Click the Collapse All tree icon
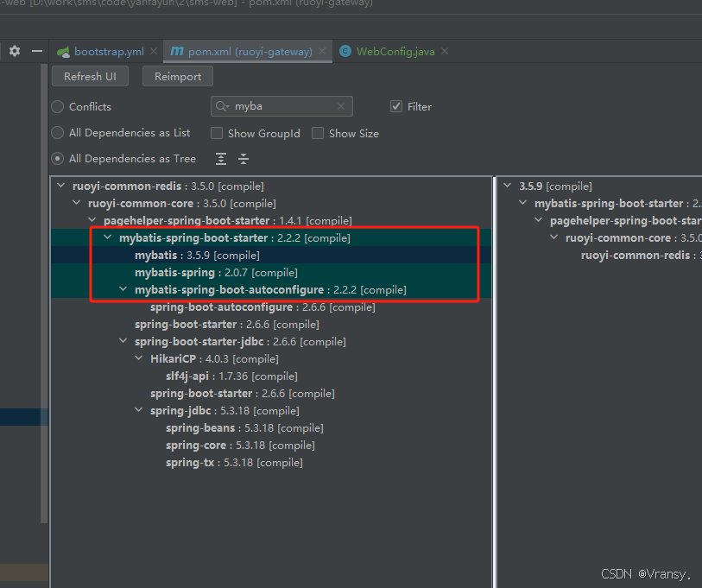This screenshot has height=588, width=702. coord(243,159)
